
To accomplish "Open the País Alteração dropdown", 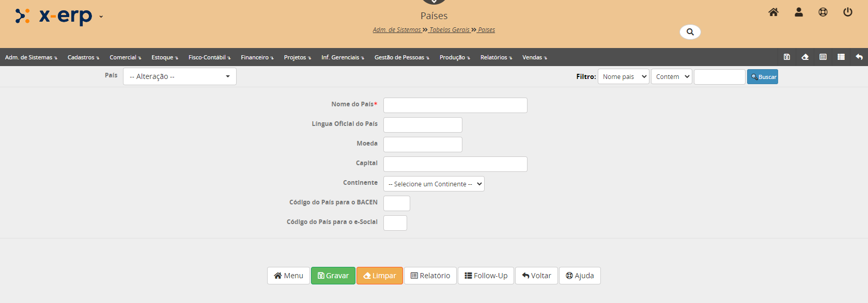I will 179,76.
